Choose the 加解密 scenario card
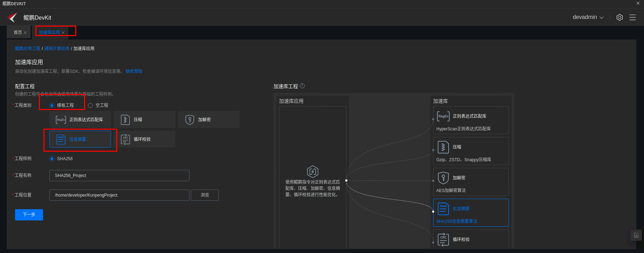644x253 pixels. pos(209,119)
